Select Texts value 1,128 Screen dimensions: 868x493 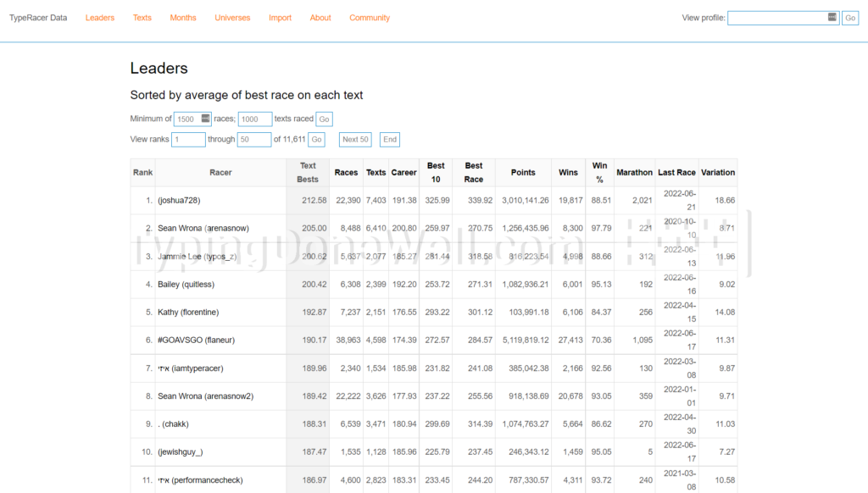[376, 451]
